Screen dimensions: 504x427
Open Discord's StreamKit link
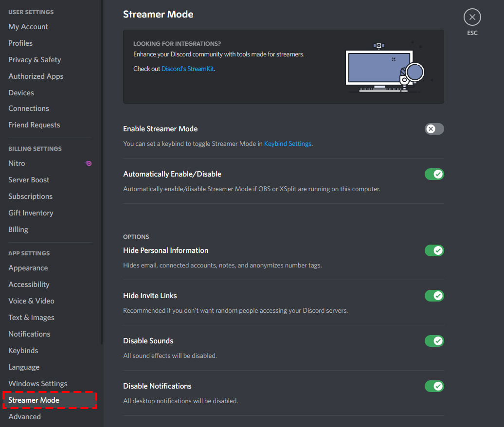click(188, 69)
